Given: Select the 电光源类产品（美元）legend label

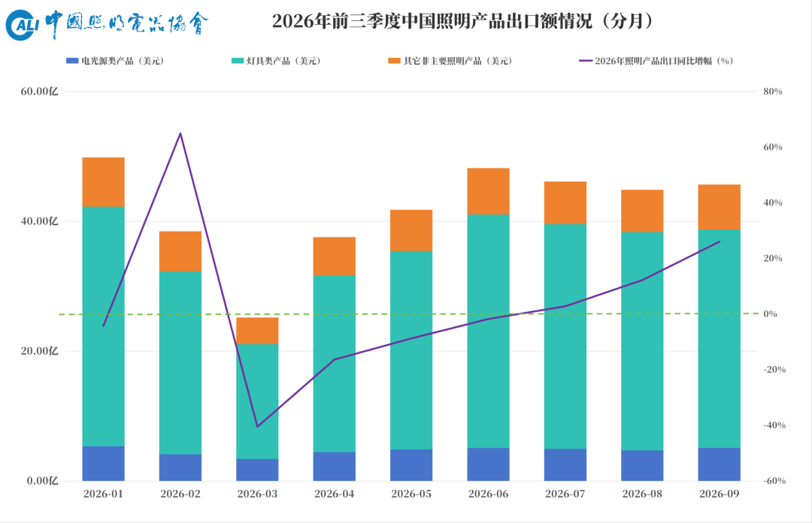Looking at the screenshot, I should click(123, 61).
